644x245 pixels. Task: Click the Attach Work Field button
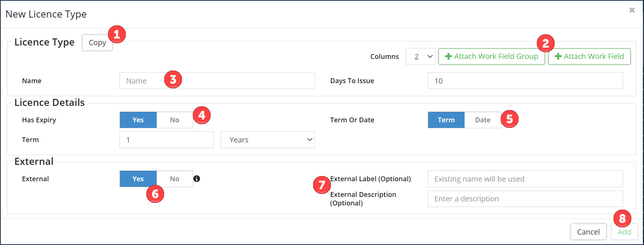[589, 56]
